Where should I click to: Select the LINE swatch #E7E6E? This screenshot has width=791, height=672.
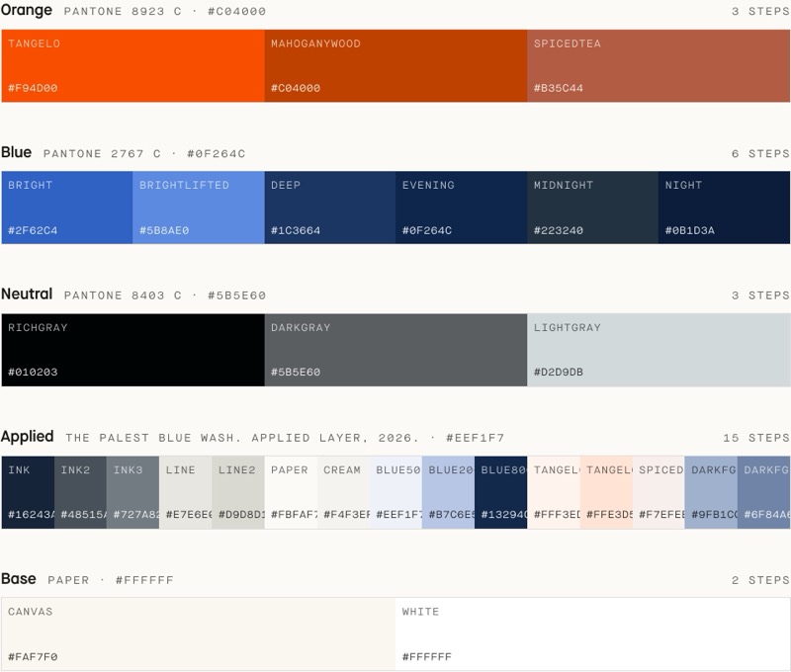[186, 492]
